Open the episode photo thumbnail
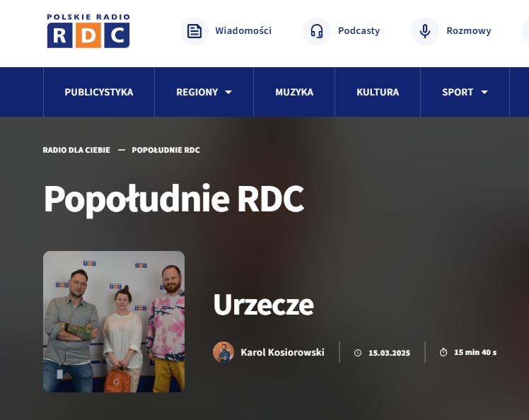 tap(114, 322)
